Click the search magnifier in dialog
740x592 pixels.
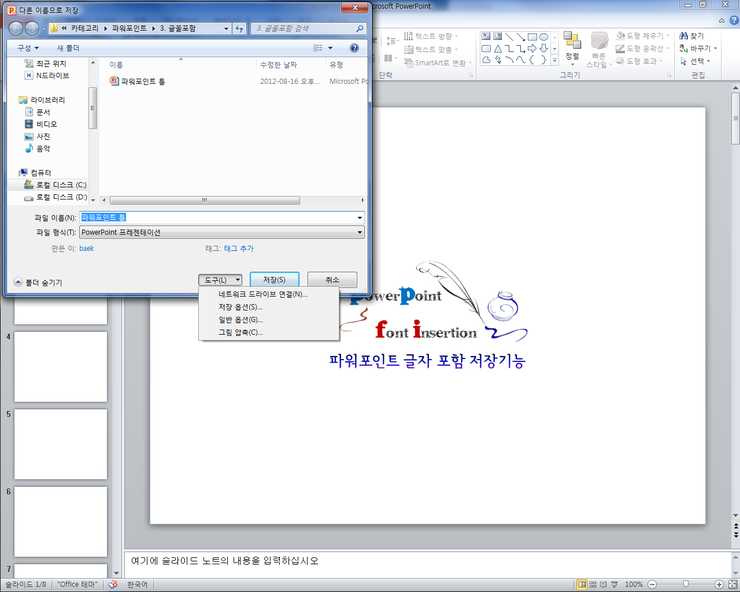coord(360,29)
